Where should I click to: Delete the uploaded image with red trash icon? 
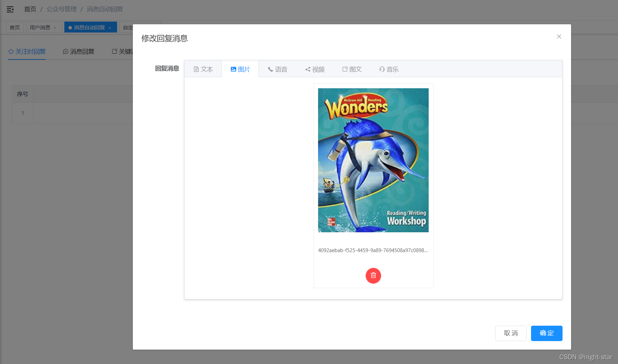pos(373,275)
